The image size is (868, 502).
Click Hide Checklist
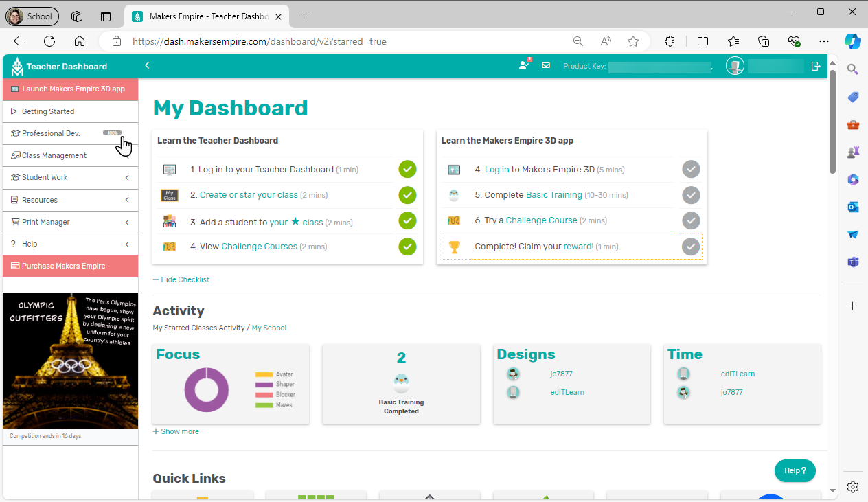click(x=181, y=279)
